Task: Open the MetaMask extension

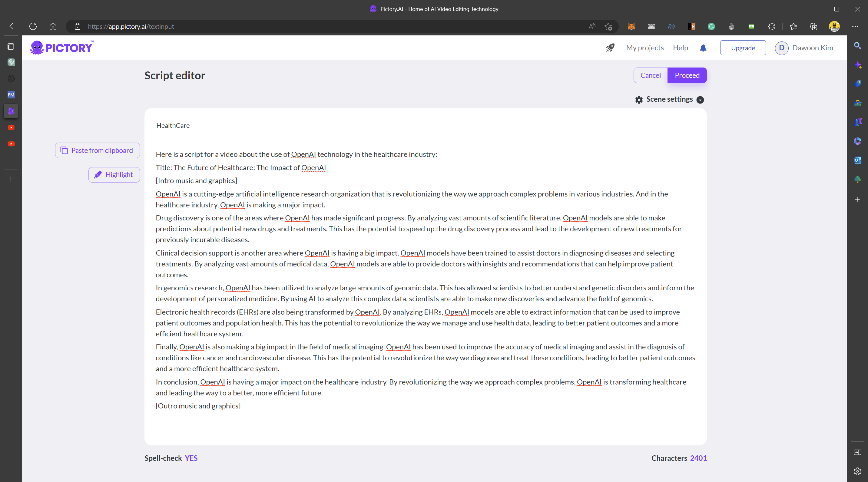Action: (x=631, y=26)
